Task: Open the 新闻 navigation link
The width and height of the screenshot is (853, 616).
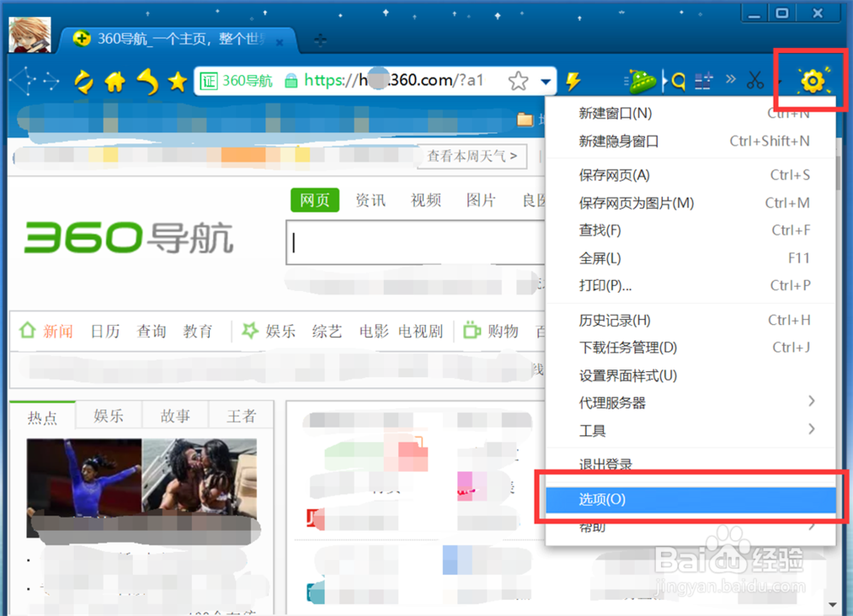Action: coord(58,331)
